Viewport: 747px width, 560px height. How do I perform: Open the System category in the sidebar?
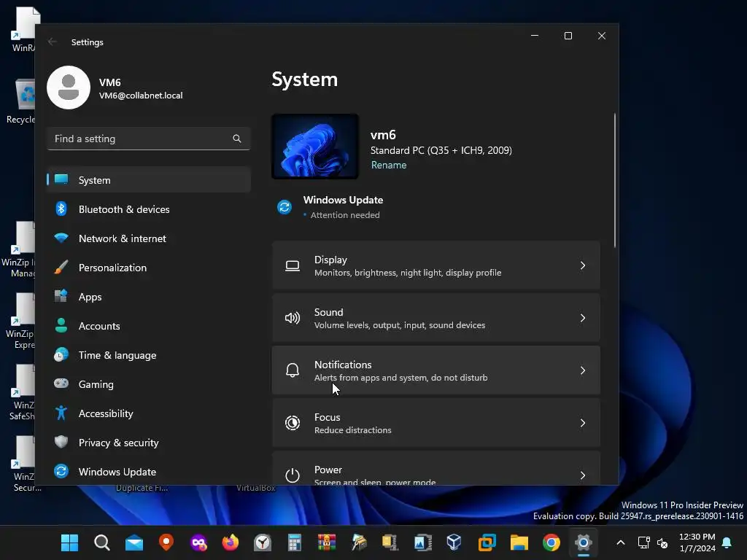click(149, 180)
